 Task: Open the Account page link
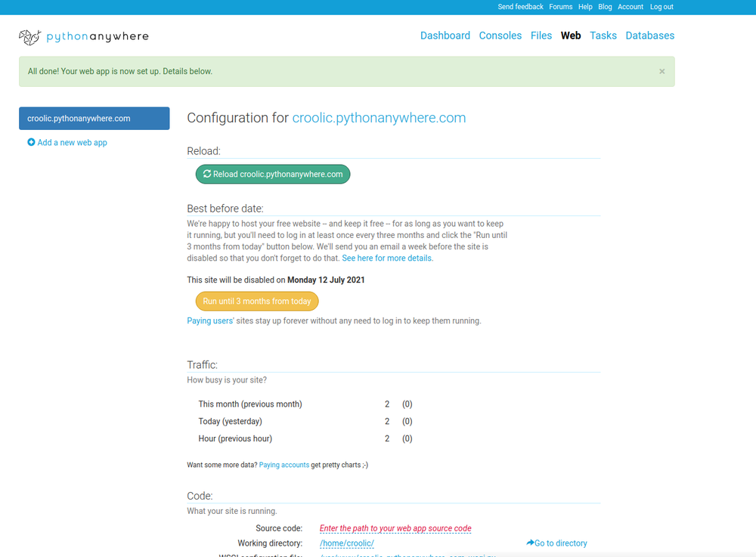click(x=631, y=7)
